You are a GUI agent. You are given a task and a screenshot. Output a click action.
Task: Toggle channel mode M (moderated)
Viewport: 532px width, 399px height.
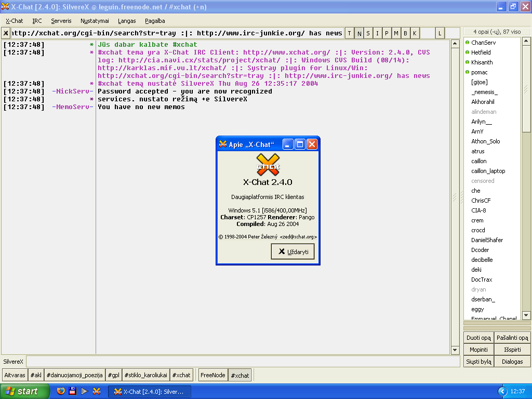pos(396,33)
